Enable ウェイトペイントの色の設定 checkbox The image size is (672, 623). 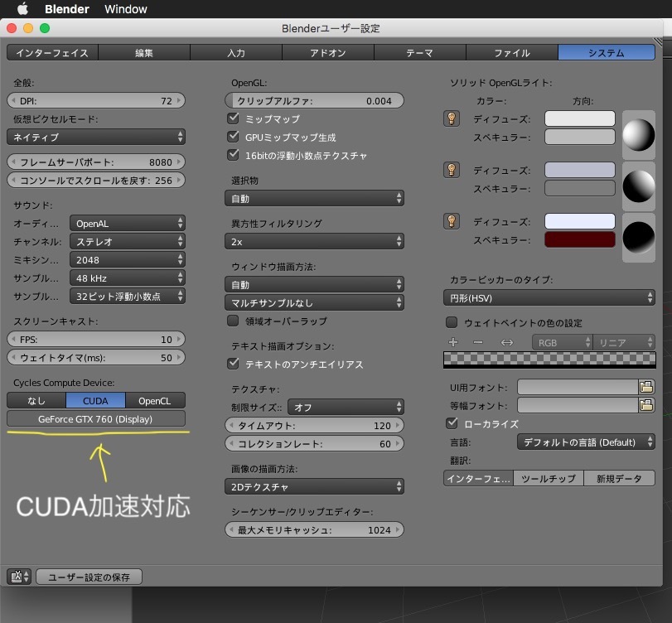pos(452,322)
